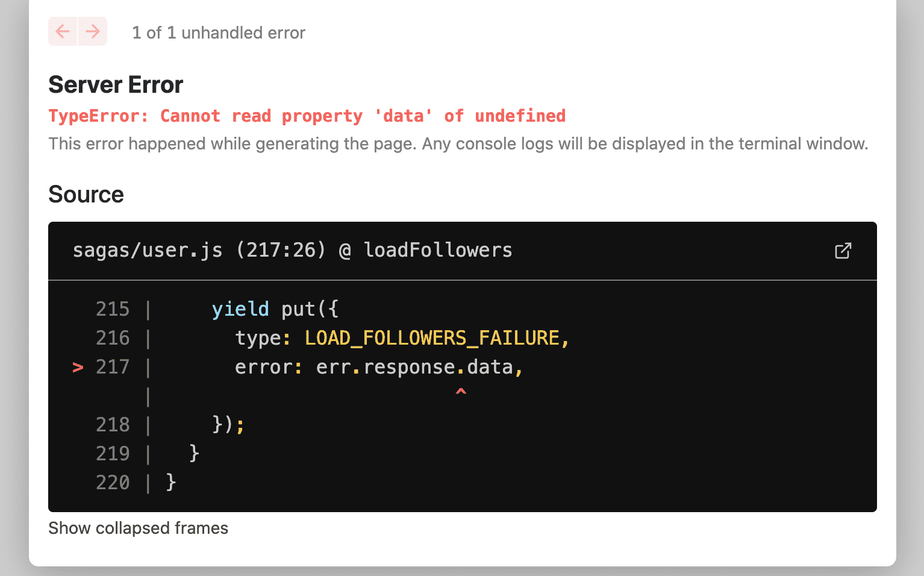Click the loadFollowers function name in header
924x576 pixels.
pos(438,250)
